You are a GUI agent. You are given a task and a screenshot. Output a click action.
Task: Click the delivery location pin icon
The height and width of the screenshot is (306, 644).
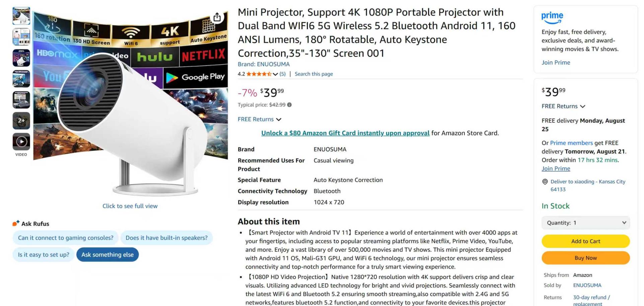coord(545,182)
